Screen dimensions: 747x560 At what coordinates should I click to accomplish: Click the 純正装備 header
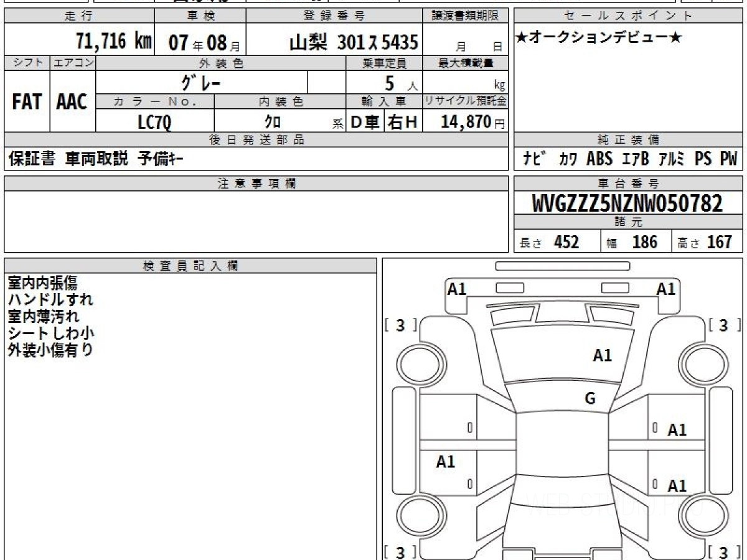(x=628, y=140)
